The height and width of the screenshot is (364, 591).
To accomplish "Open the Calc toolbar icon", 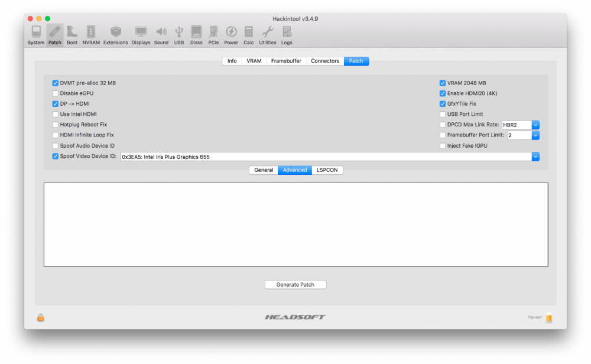I will [x=248, y=35].
